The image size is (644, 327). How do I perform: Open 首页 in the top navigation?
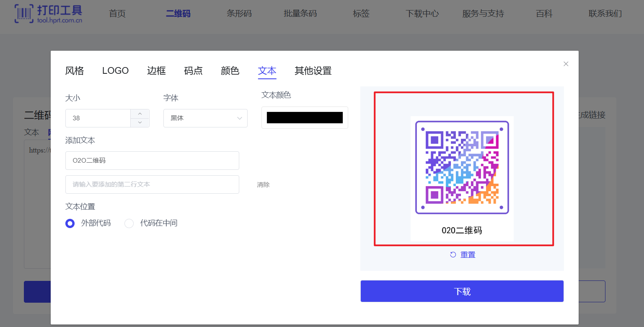pos(117,13)
